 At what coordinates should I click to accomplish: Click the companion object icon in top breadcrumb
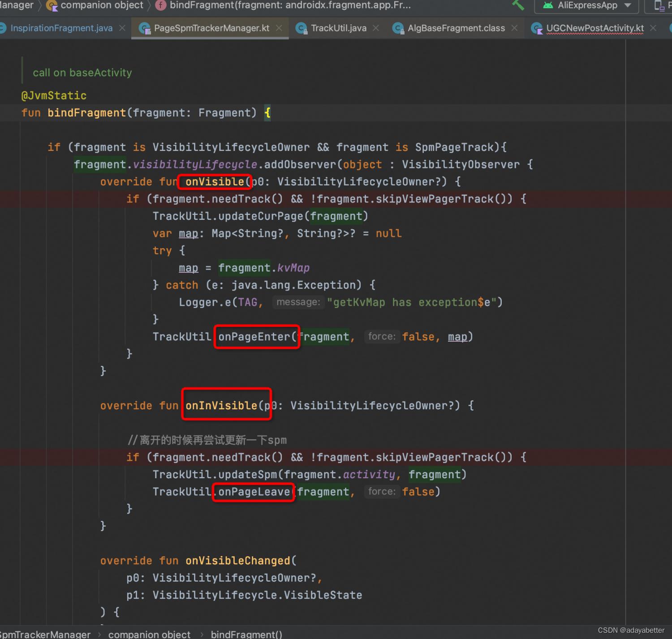coord(52,6)
